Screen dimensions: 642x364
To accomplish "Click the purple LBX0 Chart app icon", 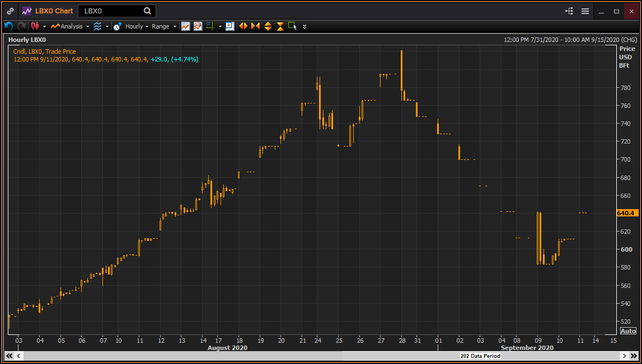I will 27,11.
